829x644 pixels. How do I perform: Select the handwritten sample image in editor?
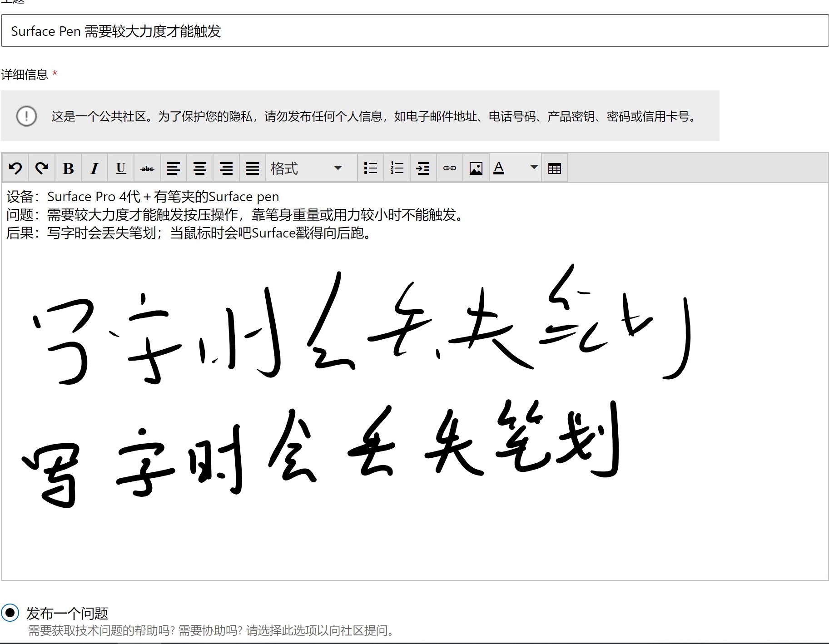tap(357, 386)
